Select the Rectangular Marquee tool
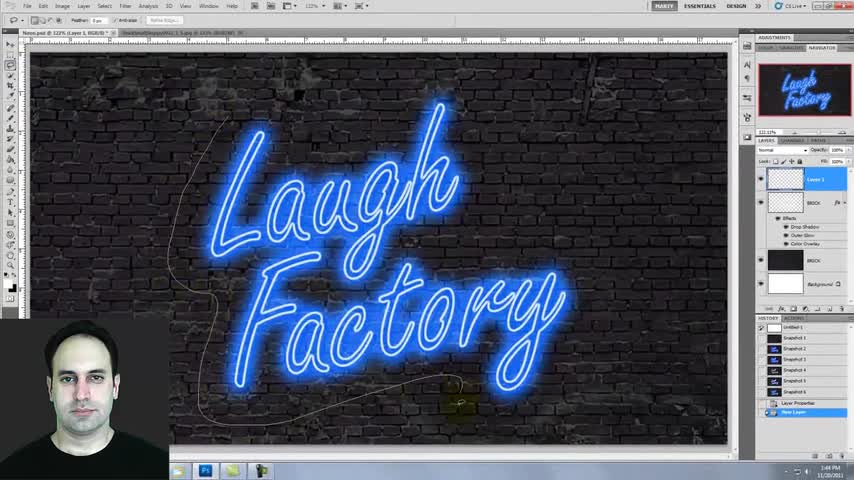 [x=10, y=55]
